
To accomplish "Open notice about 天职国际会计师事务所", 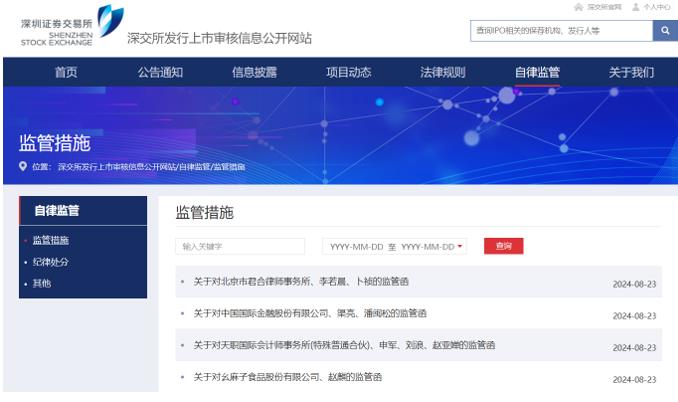I will click(344, 345).
